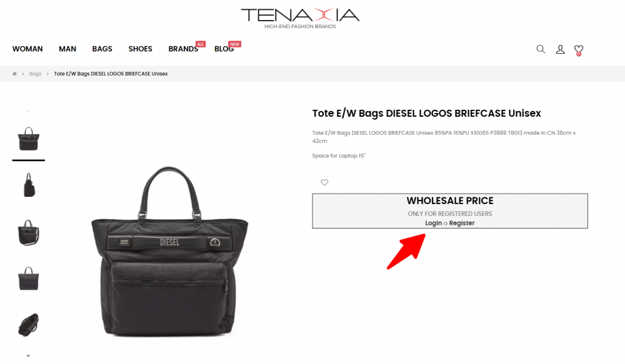Click the Register link
The image size is (625, 364).
coord(462,223)
